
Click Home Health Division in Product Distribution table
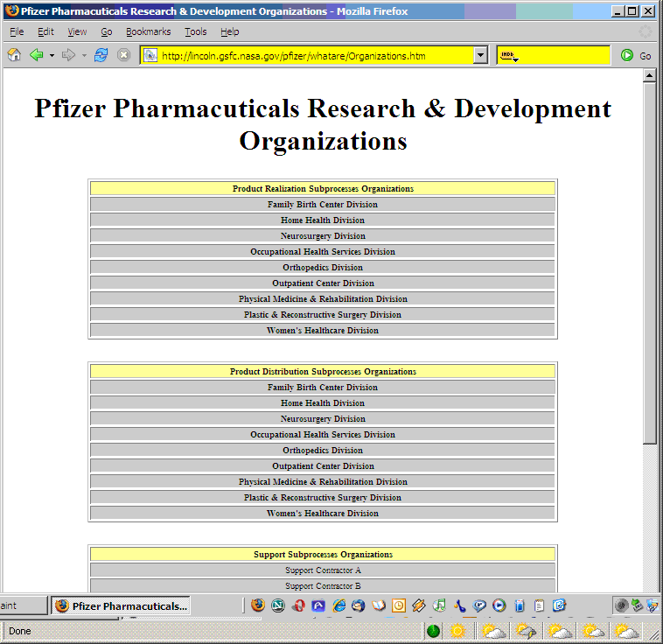pos(323,403)
